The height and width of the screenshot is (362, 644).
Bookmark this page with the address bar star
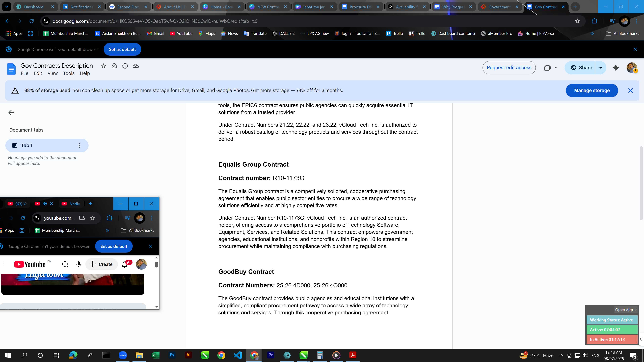577,21
